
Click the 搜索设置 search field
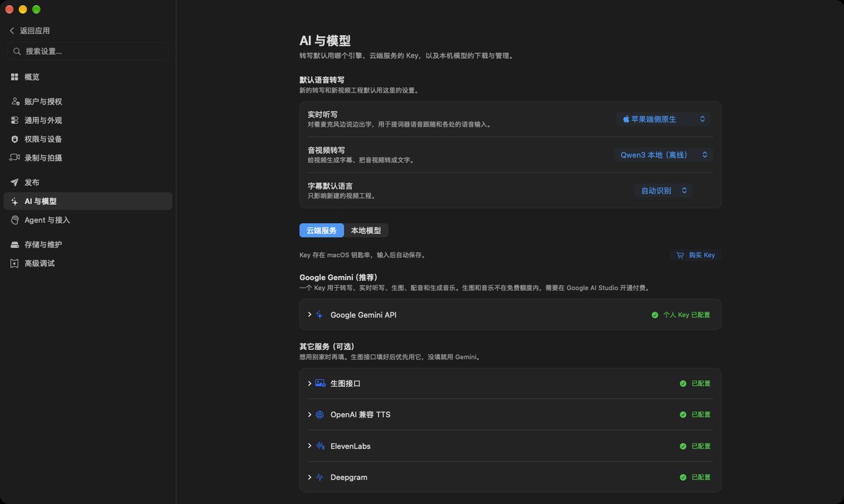point(88,51)
